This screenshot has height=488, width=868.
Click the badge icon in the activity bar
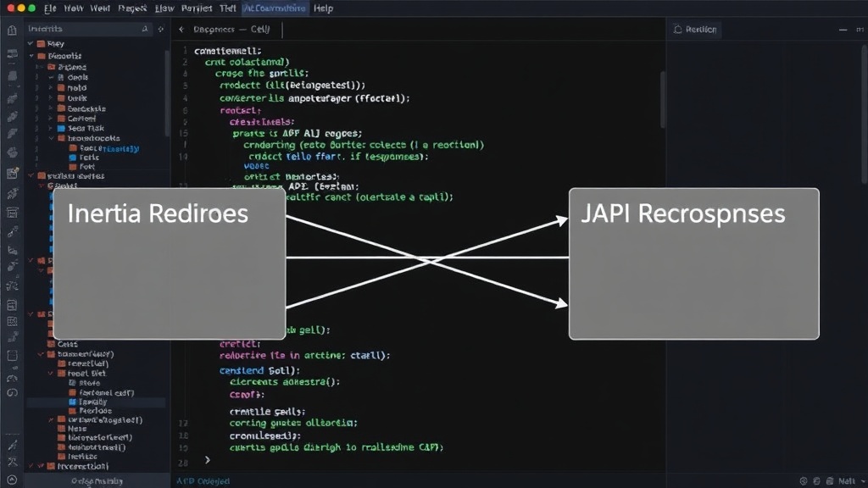pyautogui.click(x=12, y=174)
